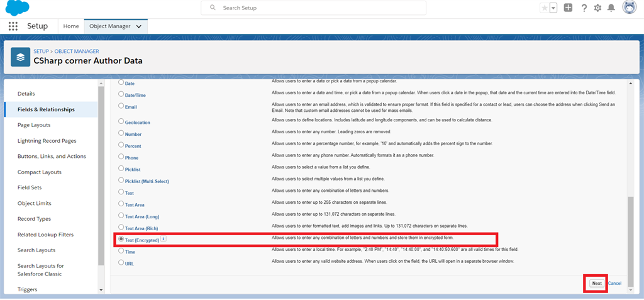Click the sidebar scrollbar up arrow
The width and height of the screenshot is (644, 300).
point(101,84)
